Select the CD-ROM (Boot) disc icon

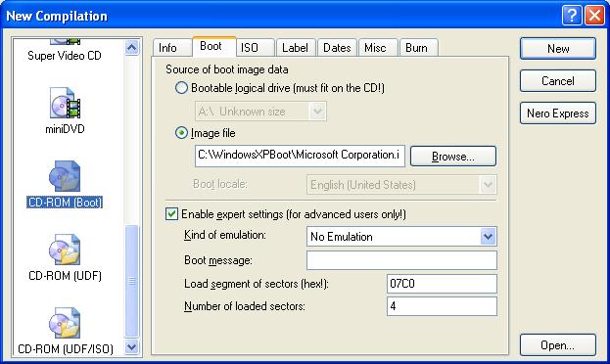[x=65, y=176]
